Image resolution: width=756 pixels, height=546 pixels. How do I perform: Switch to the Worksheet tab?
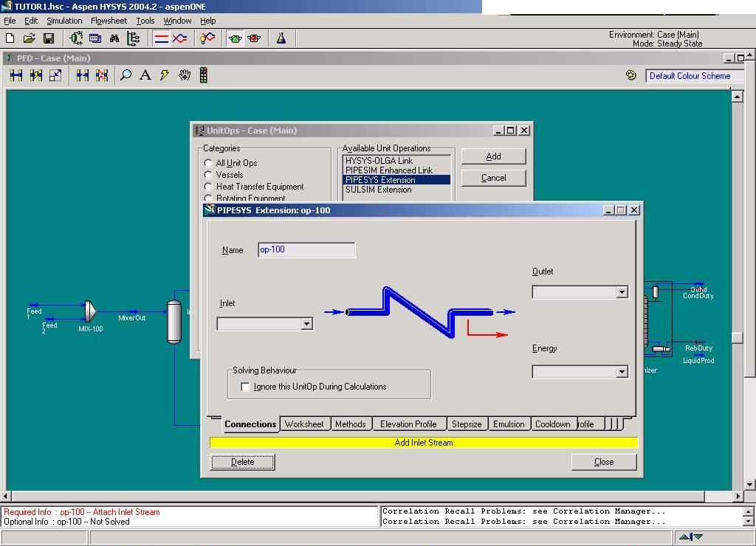[x=304, y=424]
